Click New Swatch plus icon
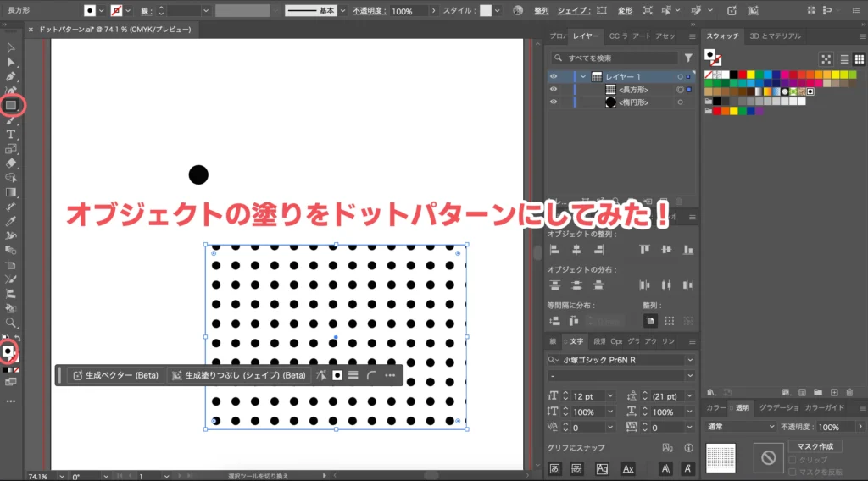This screenshot has height=481, width=868. click(x=834, y=393)
